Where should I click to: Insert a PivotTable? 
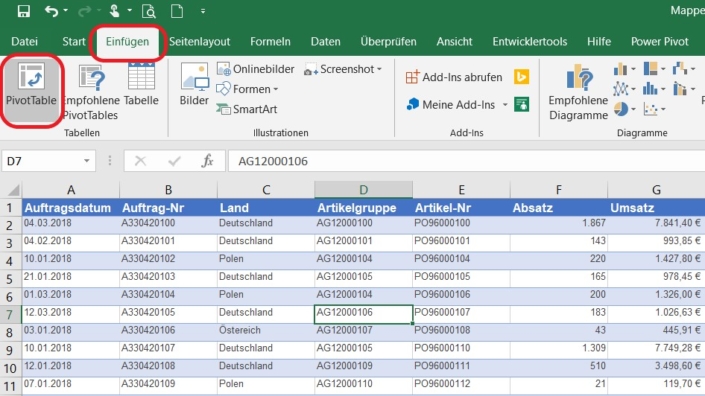tap(31, 89)
